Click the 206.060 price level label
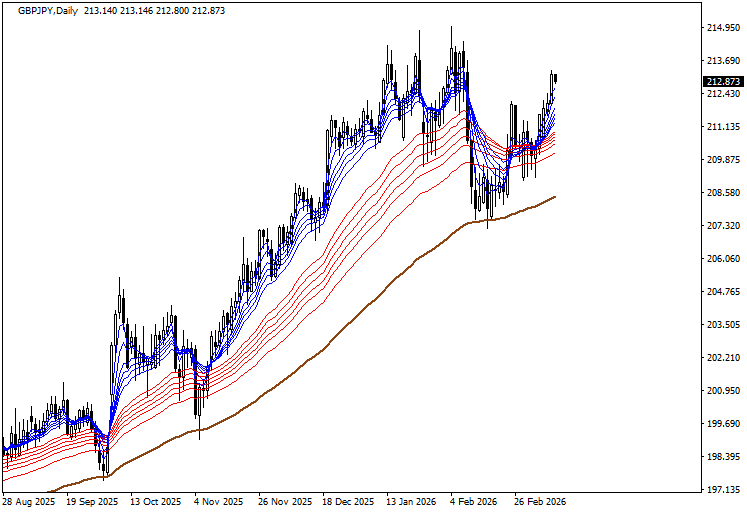Viewport: 747px width, 513px height. tap(722, 259)
